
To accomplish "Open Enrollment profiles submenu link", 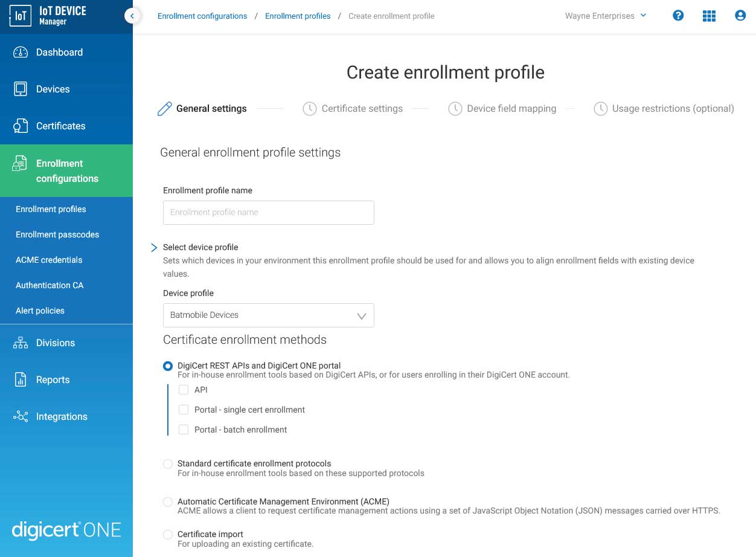I will coord(51,210).
